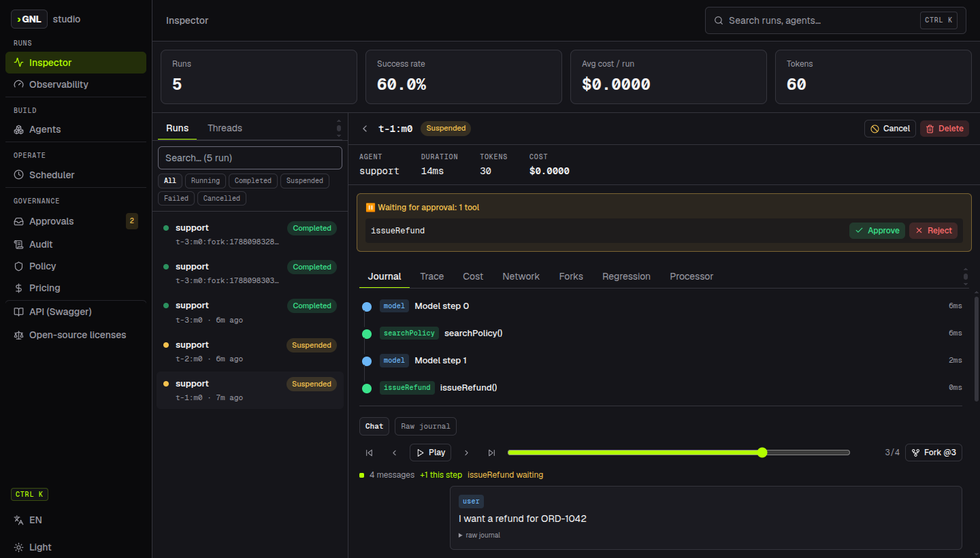
Task: Open the Policy page
Action: pos(76,266)
